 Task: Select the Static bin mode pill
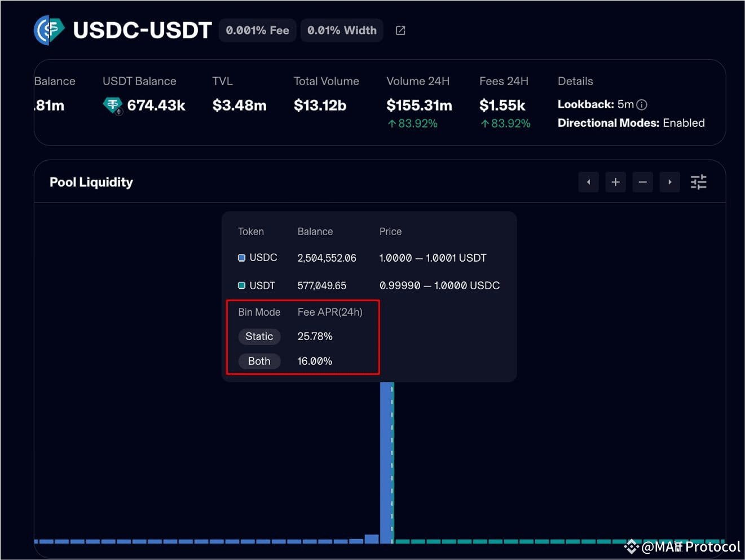coord(259,337)
